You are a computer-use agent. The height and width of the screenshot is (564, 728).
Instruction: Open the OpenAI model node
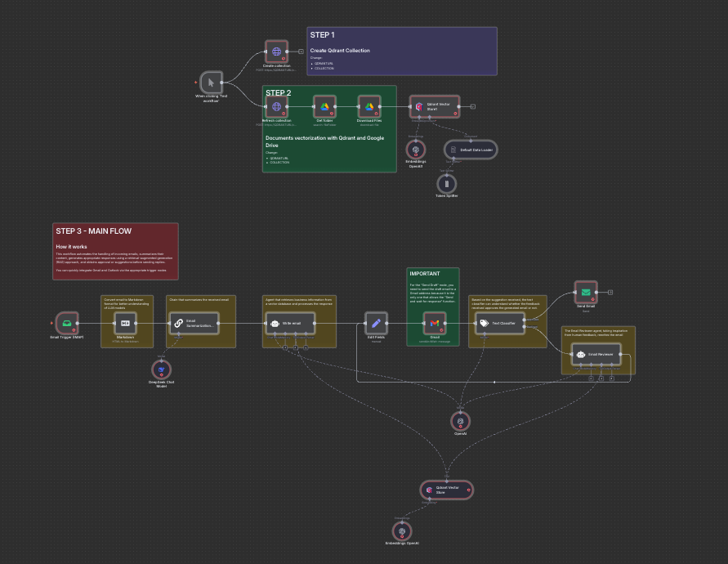coord(460,421)
